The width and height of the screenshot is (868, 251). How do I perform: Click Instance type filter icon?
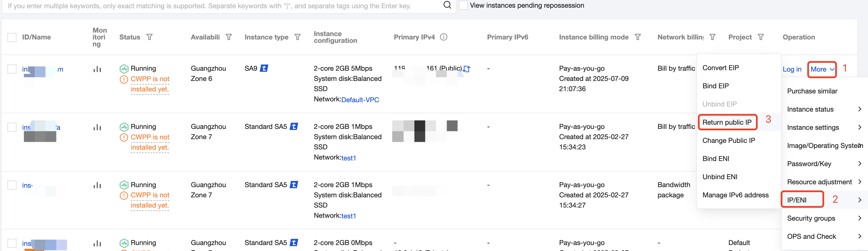point(297,37)
